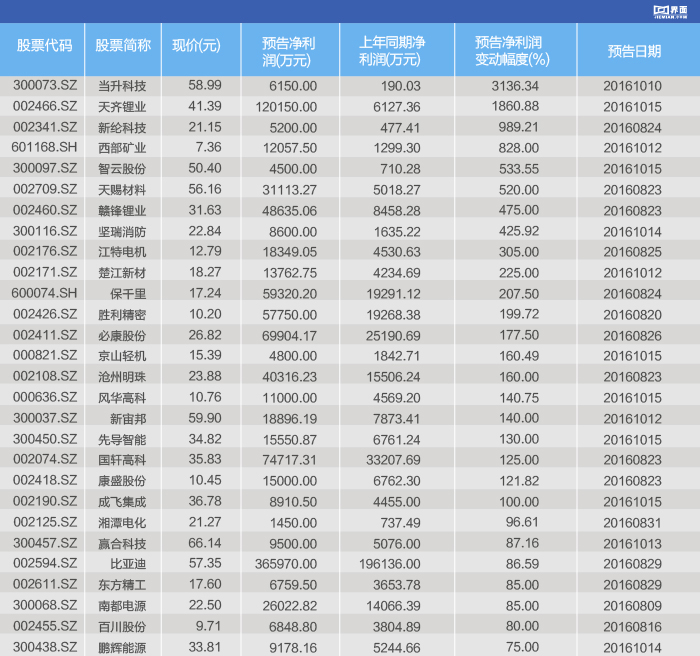
Task: Select stock name 鹏辉能源
Action: pos(122,648)
